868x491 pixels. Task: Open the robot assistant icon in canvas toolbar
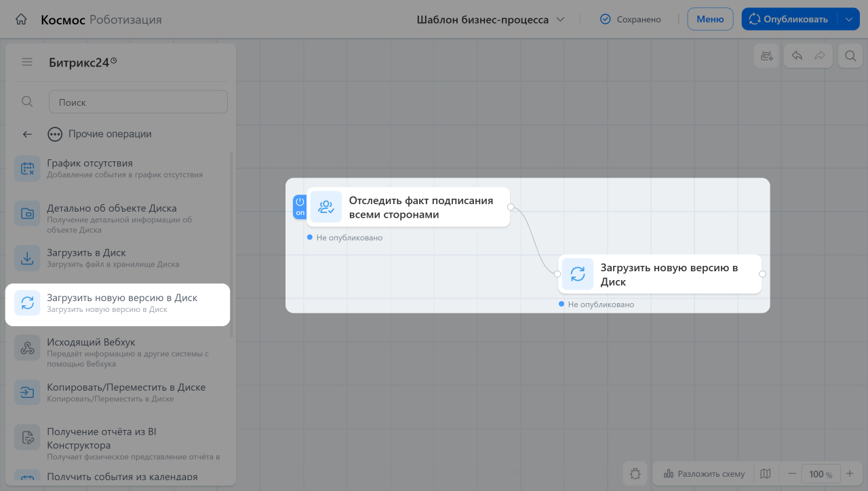pyautogui.click(x=767, y=56)
